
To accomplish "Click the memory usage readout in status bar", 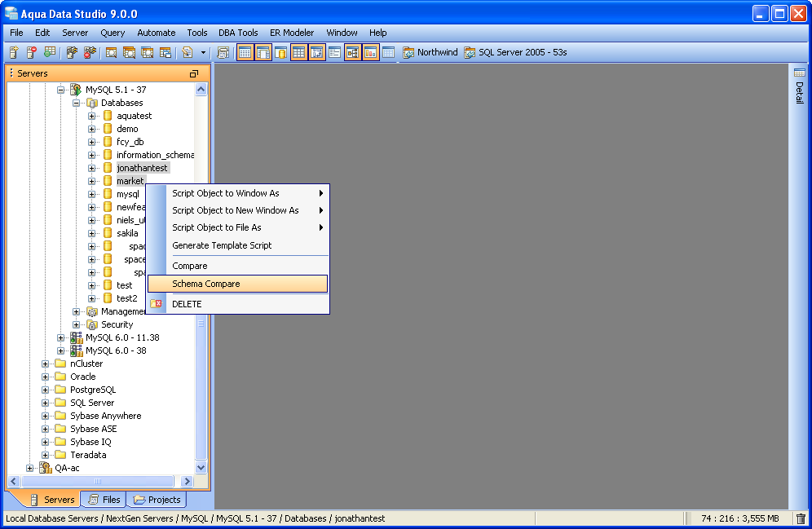I will [x=740, y=518].
